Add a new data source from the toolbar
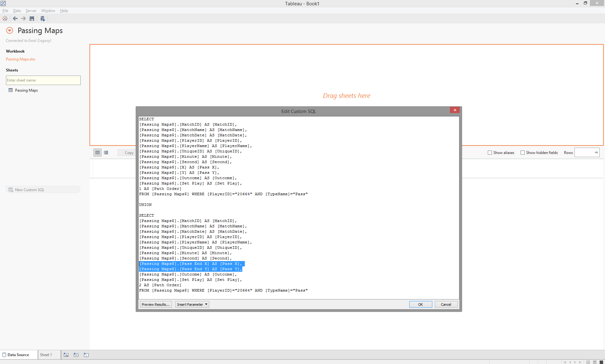This screenshot has width=605, height=364. (43, 19)
